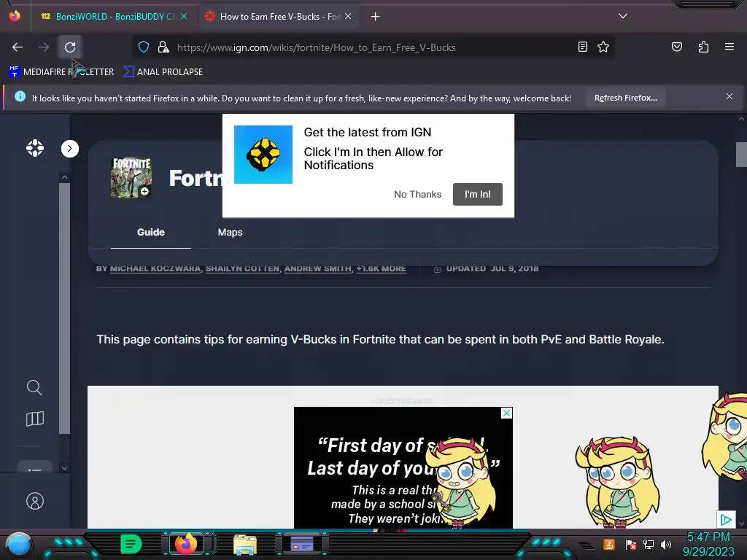Screen dimensions: 747x560
Task: Open File Explorer from the taskbar
Action: 245,544
